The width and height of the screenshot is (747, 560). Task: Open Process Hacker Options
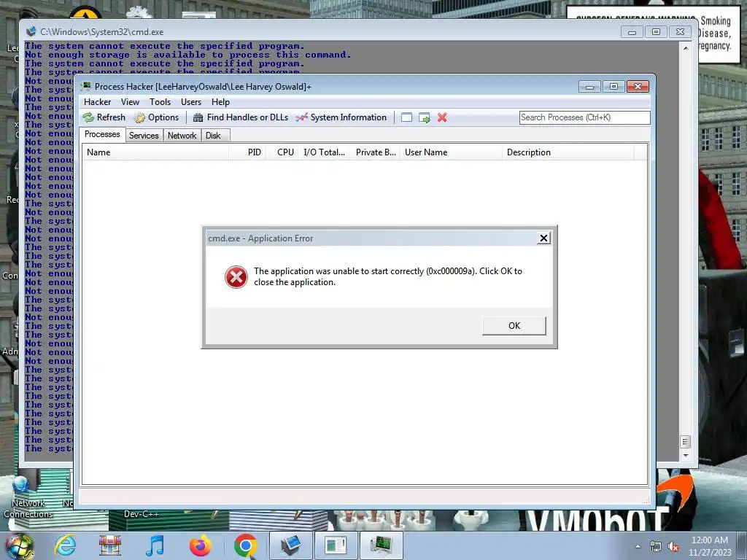[x=156, y=117]
